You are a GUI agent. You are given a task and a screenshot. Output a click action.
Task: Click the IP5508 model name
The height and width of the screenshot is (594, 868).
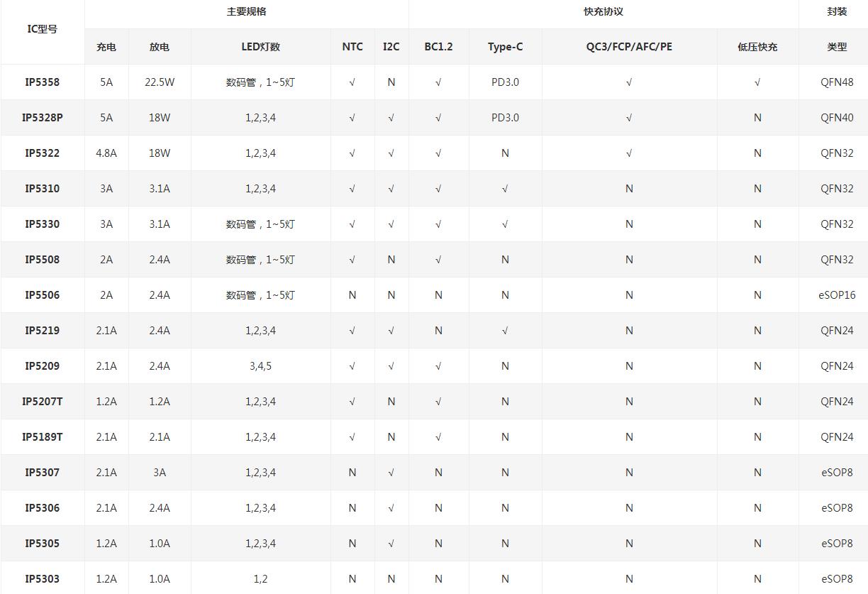43,260
